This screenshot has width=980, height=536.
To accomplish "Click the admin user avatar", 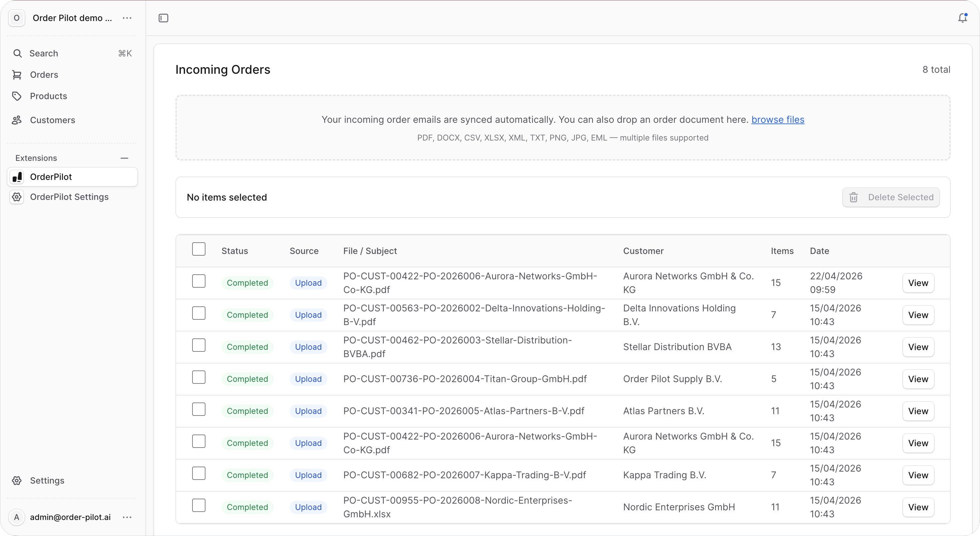I will coord(16,517).
